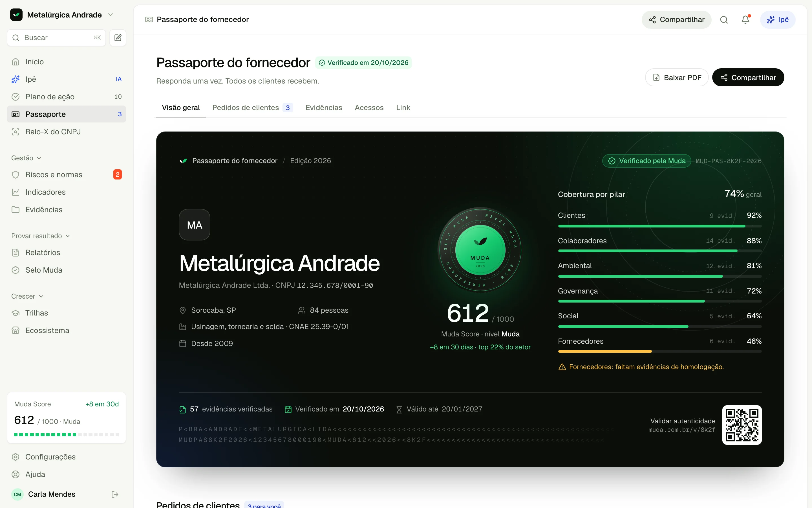Click the compose/edit icon next to Buscar
Viewport: 812px width, 508px height.
coord(118,38)
